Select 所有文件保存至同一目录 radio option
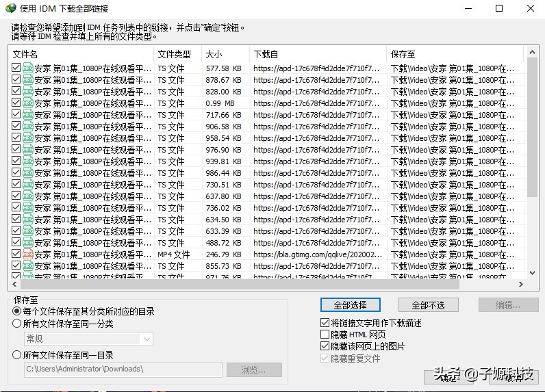The height and width of the screenshot is (392, 545). point(16,355)
